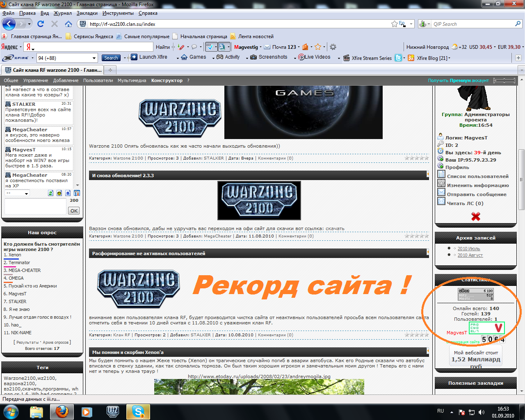Toggle the spell-check ABC icon in Yandex bar
The height and width of the screenshot is (420, 525).
(210, 47)
